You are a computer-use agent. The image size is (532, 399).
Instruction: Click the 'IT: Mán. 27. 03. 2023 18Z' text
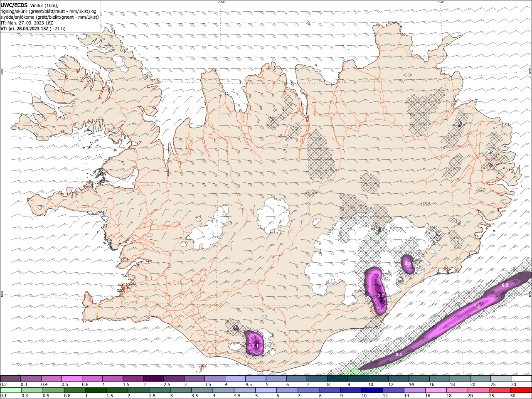coord(27,23)
